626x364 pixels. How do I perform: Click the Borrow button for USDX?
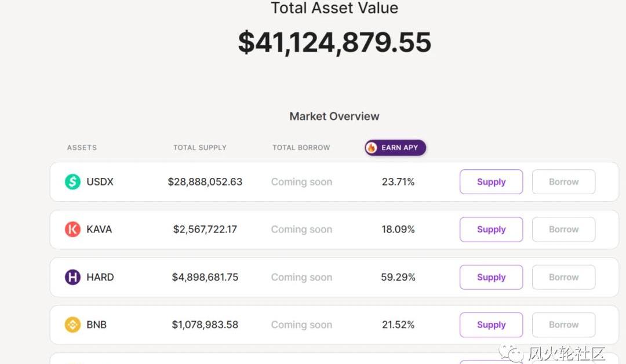[564, 181]
